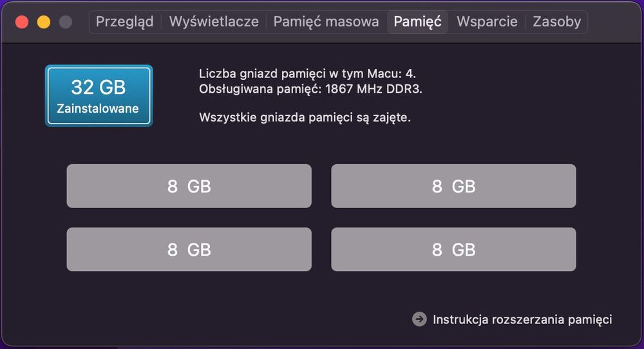Minimize the window with the yellow button

pyautogui.click(x=43, y=22)
